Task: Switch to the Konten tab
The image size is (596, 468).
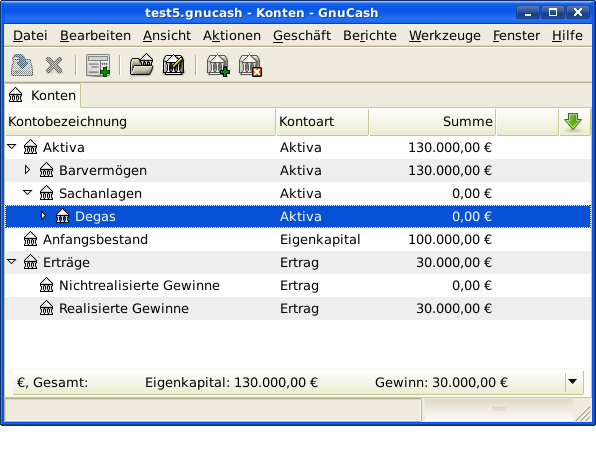Action: pyautogui.click(x=43, y=95)
